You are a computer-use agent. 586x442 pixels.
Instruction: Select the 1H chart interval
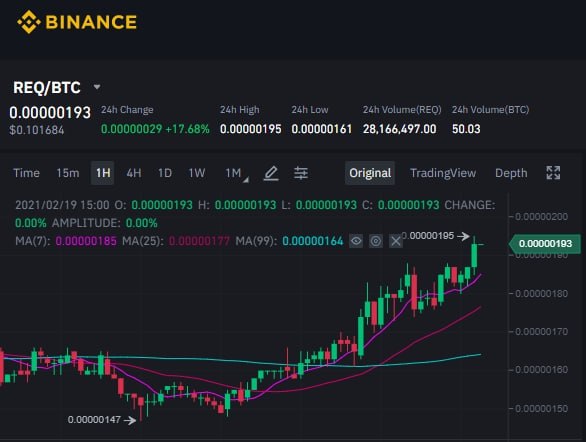click(x=103, y=173)
